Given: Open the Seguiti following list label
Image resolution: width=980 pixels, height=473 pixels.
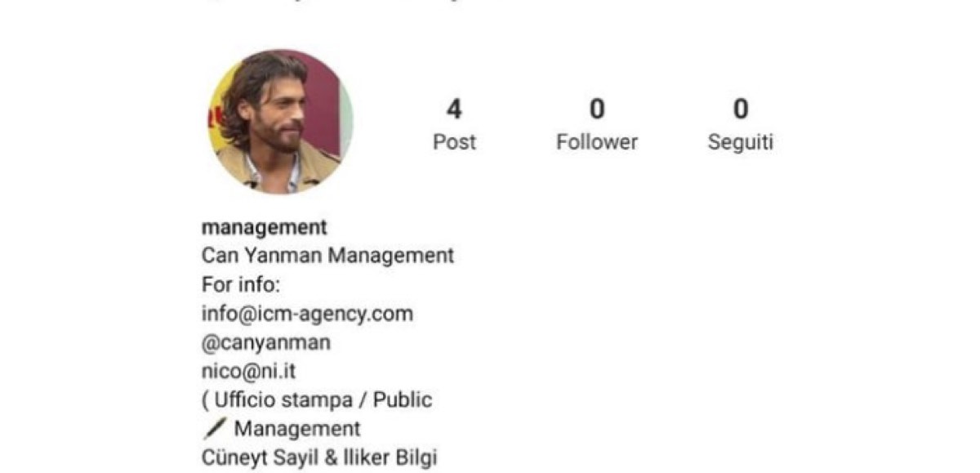Looking at the screenshot, I should click(740, 143).
